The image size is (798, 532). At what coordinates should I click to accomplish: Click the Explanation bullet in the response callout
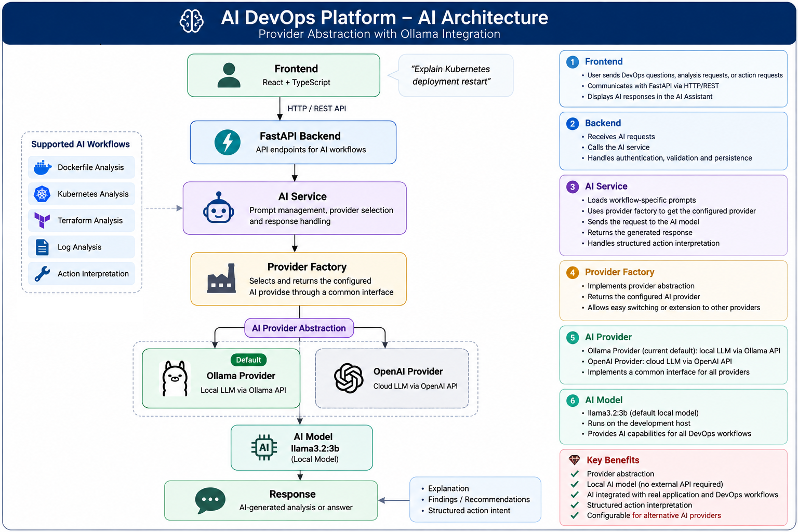pos(448,488)
